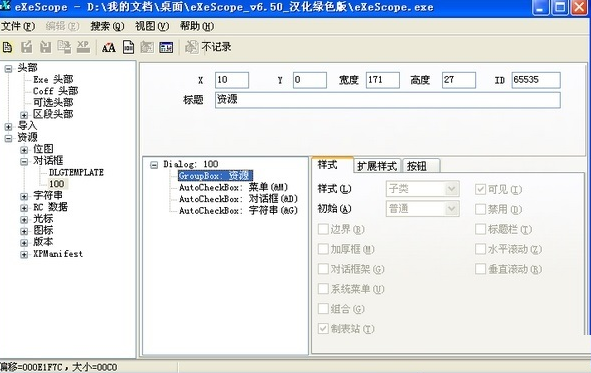
Task: Collapse the 资源 tree node
Action: [x=8, y=138]
